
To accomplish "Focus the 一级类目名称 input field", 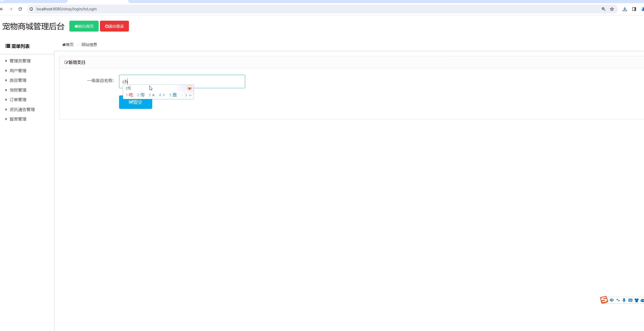I will (x=182, y=81).
